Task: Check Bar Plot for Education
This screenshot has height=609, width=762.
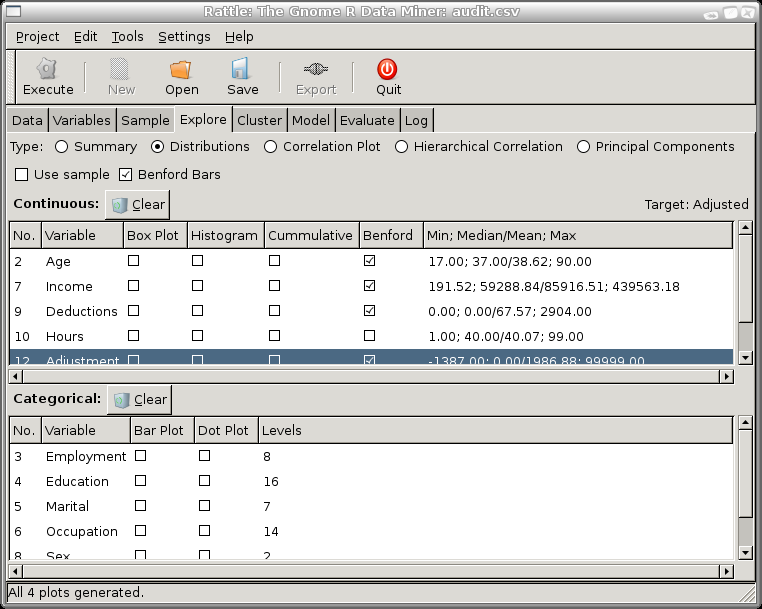Action: click(x=140, y=481)
